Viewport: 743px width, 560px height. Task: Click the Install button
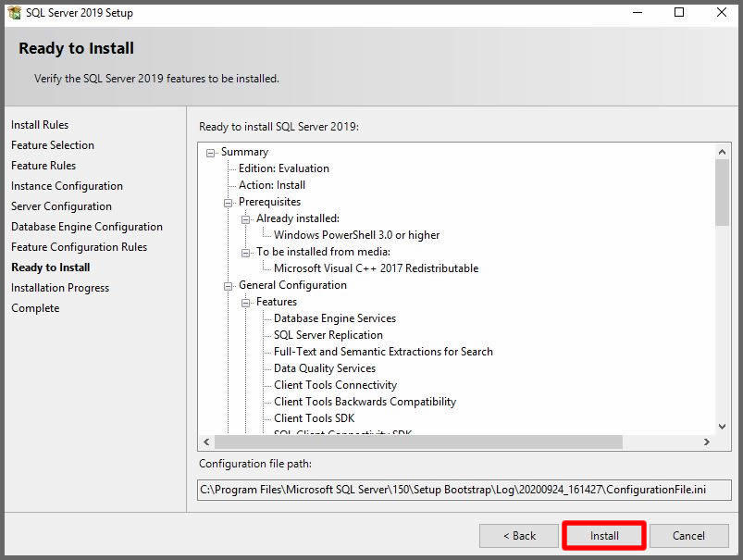(x=604, y=536)
